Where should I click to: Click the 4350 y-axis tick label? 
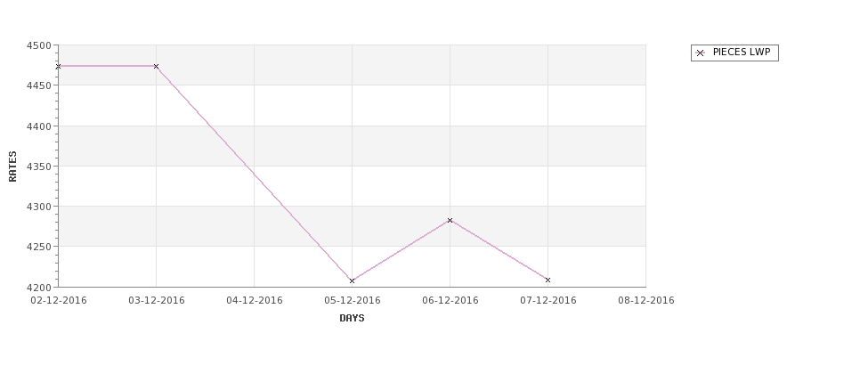click(39, 167)
